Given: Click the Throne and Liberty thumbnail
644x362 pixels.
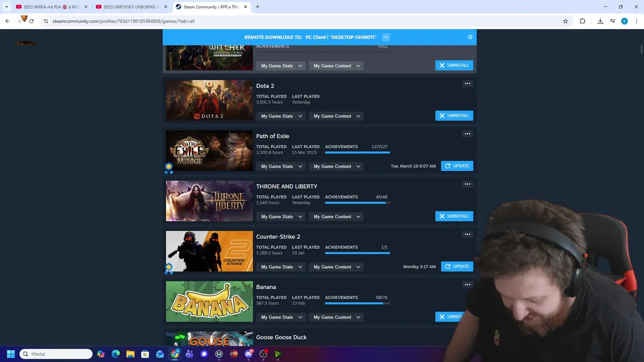Looking at the screenshot, I should (209, 201).
